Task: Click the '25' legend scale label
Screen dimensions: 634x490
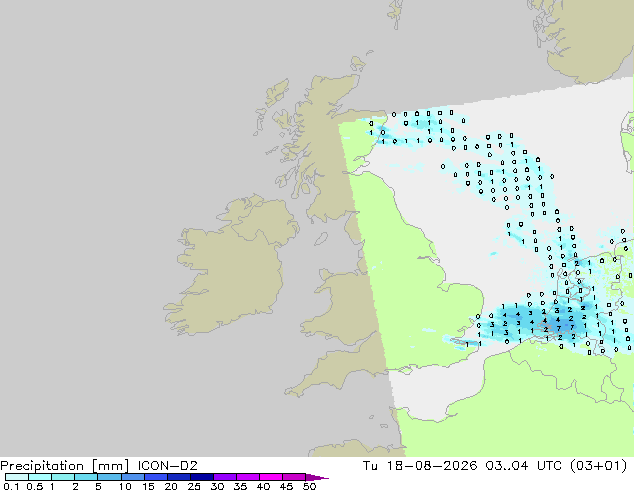Action: pyautogui.click(x=194, y=486)
